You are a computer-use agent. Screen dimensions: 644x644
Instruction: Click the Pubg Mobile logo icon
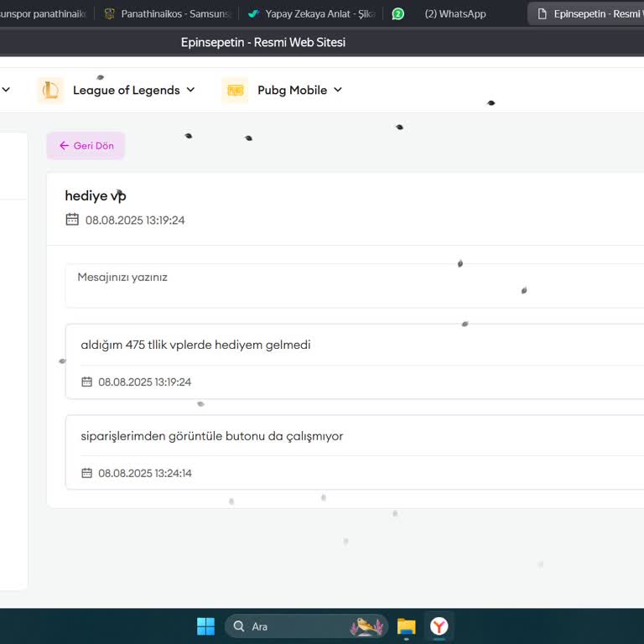235,91
